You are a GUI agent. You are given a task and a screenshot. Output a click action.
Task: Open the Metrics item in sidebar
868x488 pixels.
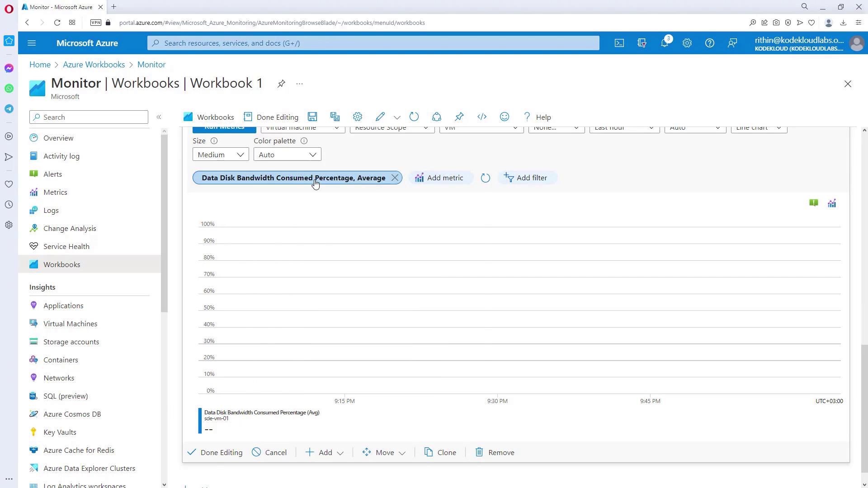(x=55, y=192)
